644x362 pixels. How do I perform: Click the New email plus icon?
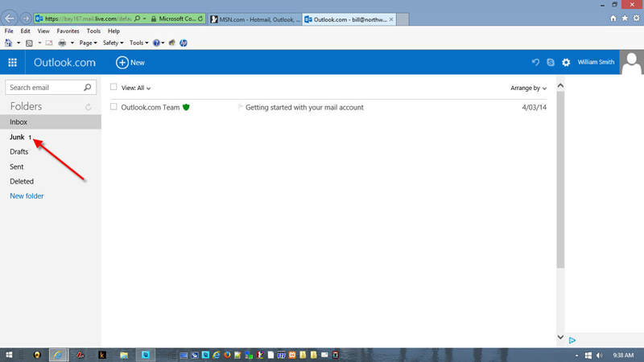pyautogui.click(x=122, y=63)
